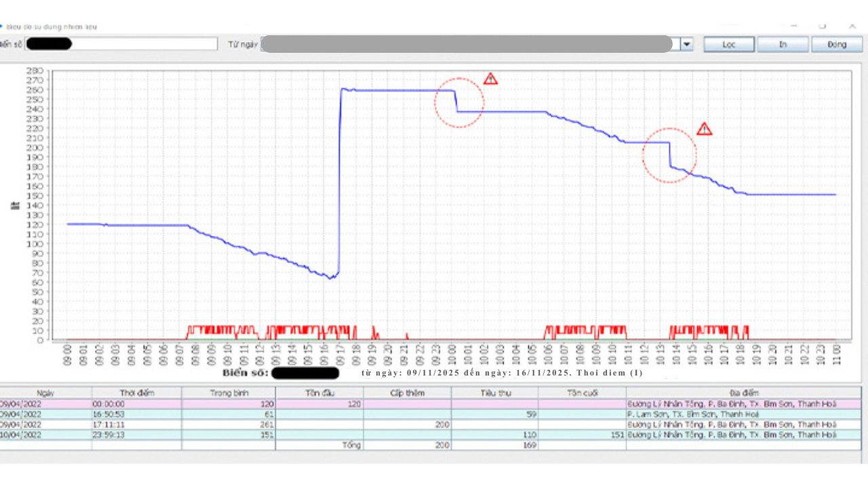Screen dimensions: 868x488
Task: Click the Cấp thêm column header
Action: (x=407, y=392)
